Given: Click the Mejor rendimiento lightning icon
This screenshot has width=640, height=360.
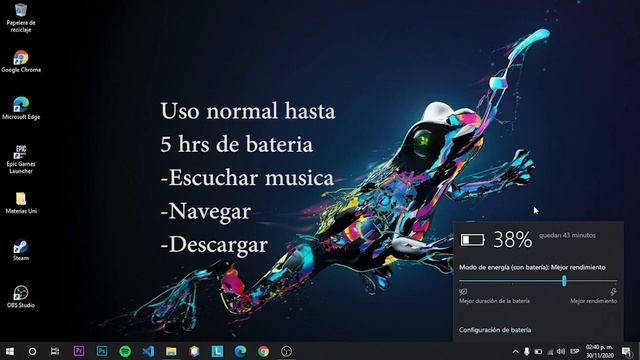Looking at the screenshot, I should pos(613,291).
